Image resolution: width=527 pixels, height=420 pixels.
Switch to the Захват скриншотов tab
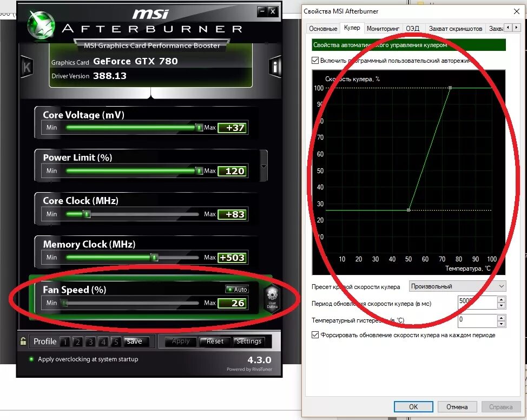point(456,29)
